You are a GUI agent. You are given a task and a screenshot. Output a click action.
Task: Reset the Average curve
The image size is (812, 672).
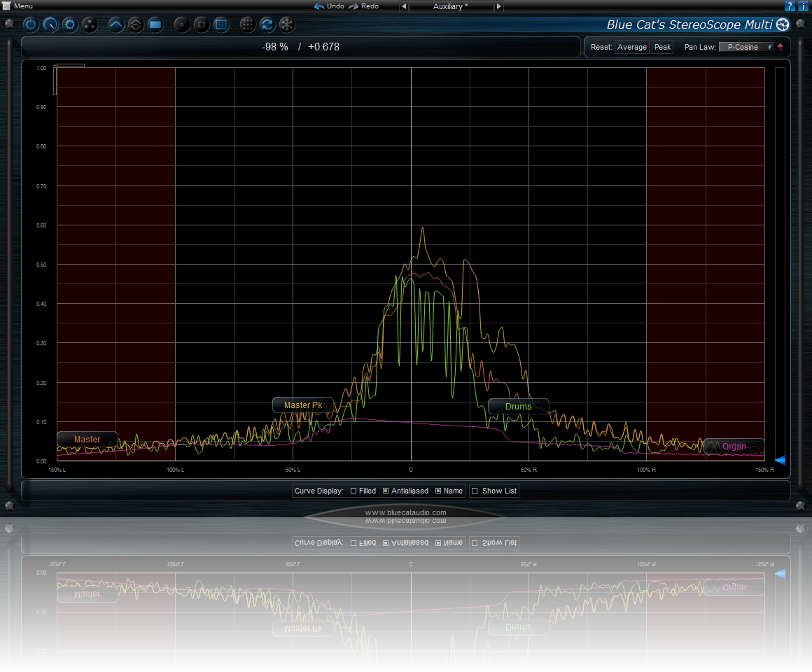[x=631, y=47]
